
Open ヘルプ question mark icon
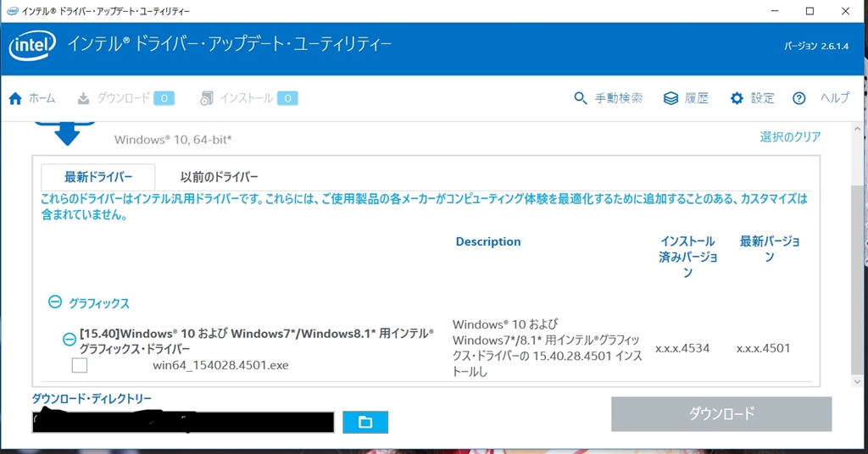tap(798, 98)
